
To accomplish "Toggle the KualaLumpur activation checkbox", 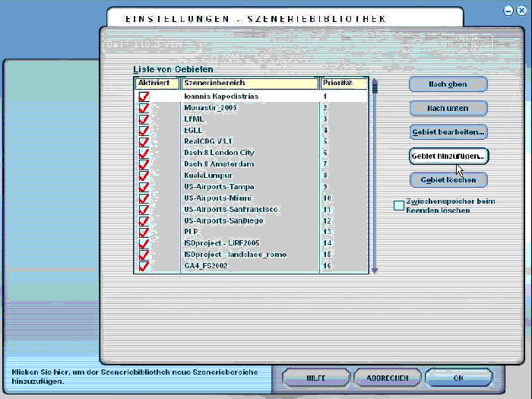I will [x=144, y=176].
